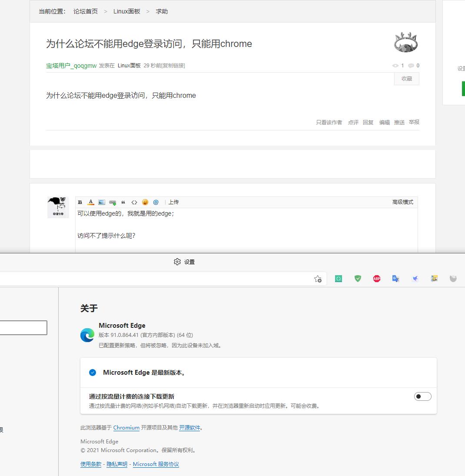
Task: Open Microsoft 服务协议 link
Action: [156, 464]
